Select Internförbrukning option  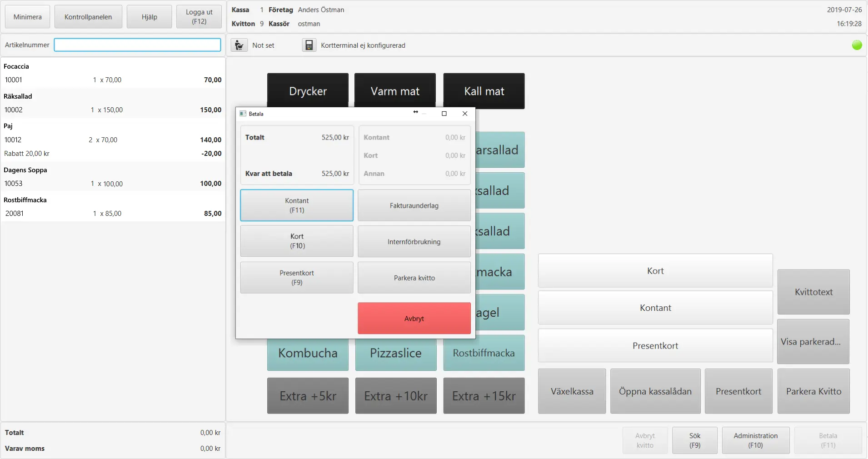(414, 241)
